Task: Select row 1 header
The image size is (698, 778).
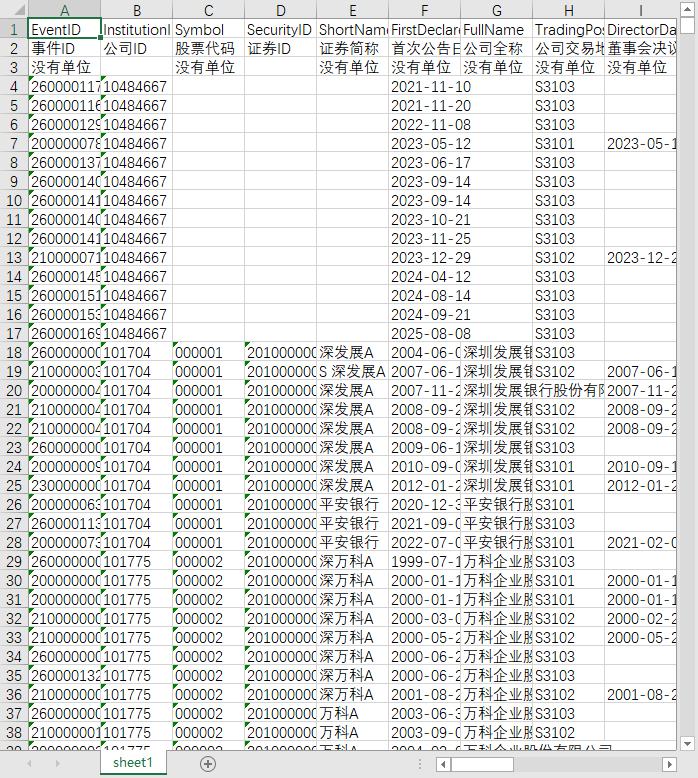Action: pos(14,29)
